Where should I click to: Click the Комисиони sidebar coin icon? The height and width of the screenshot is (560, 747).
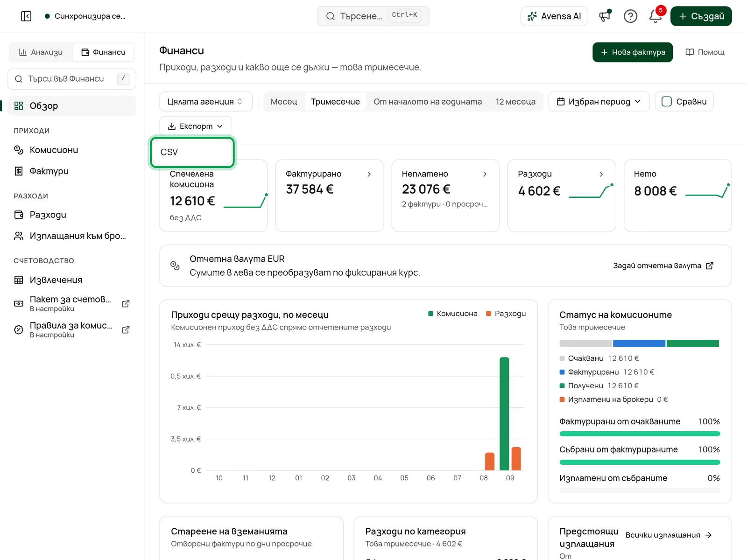pyautogui.click(x=19, y=150)
